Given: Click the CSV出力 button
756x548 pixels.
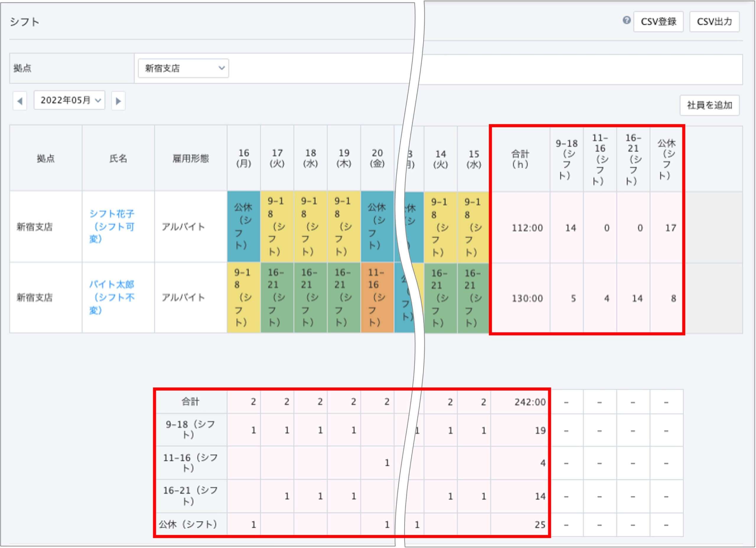Looking at the screenshot, I should [x=714, y=22].
